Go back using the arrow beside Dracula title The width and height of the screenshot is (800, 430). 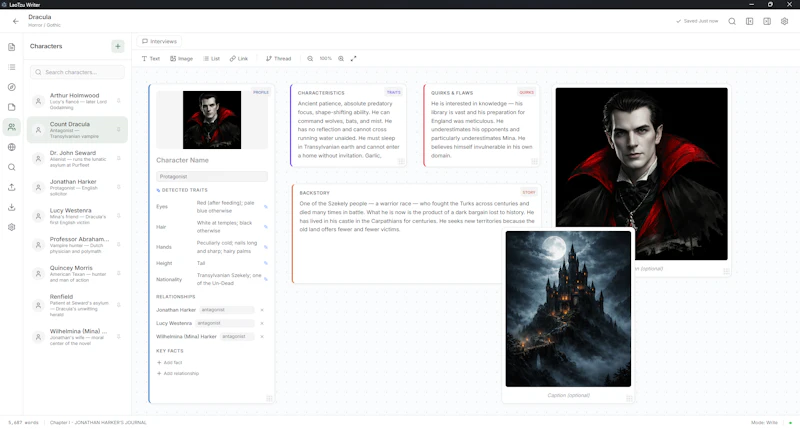point(16,21)
